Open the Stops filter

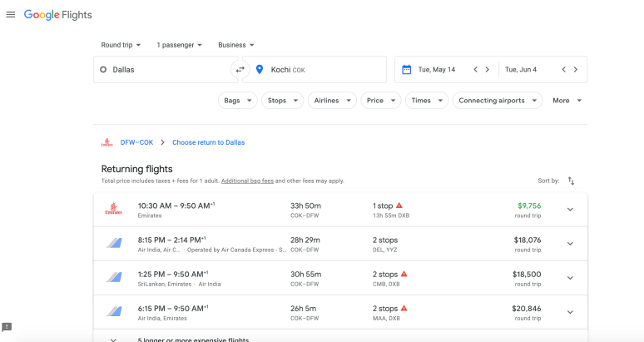coord(283,101)
